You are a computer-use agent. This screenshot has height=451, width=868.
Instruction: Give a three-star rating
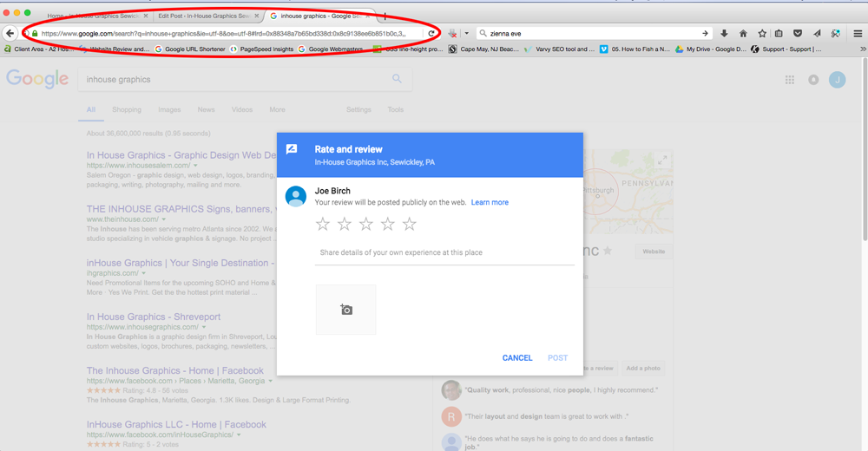[x=366, y=224]
